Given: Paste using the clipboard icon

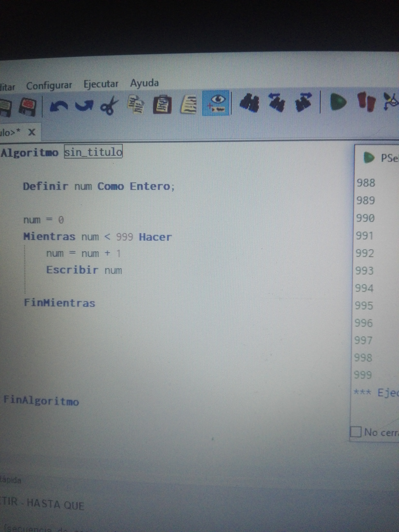Looking at the screenshot, I should tap(162, 104).
